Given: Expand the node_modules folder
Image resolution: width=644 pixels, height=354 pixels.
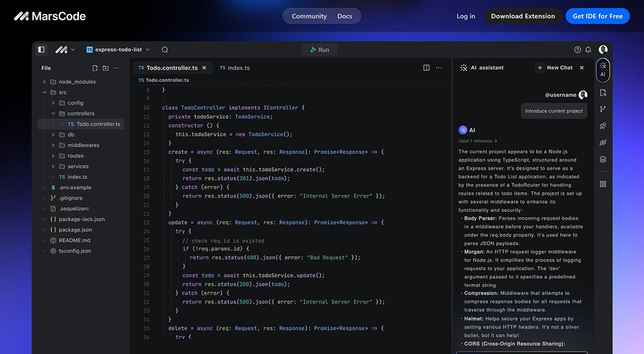Looking at the screenshot, I should 77,82.
